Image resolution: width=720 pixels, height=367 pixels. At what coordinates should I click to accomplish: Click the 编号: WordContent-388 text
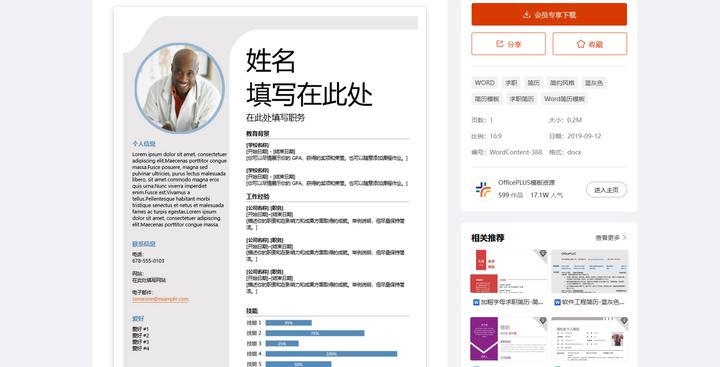tap(506, 152)
